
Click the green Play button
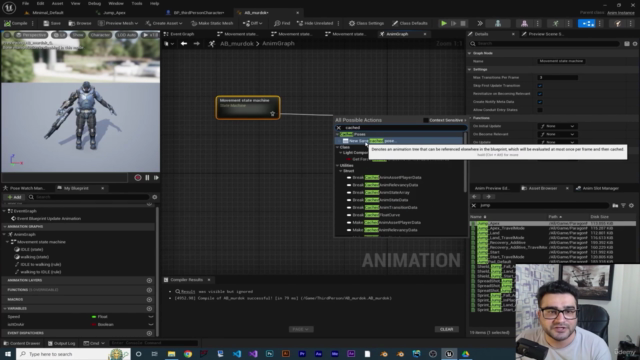444,23
